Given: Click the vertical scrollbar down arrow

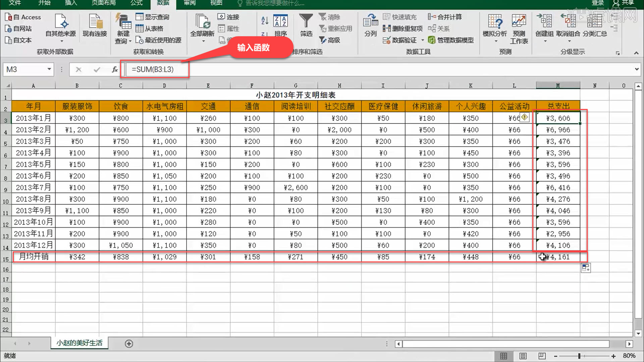Looking at the screenshot, I should pyautogui.click(x=638, y=334).
